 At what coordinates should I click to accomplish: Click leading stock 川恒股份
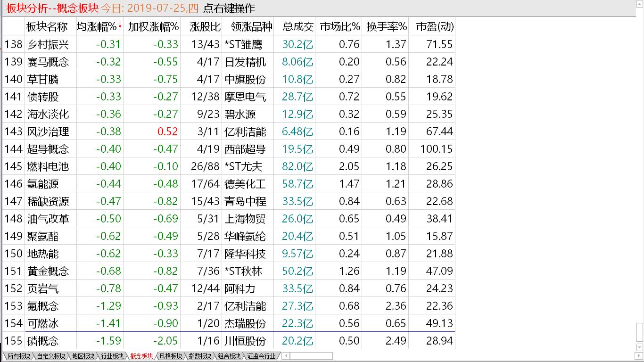click(x=245, y=341)
